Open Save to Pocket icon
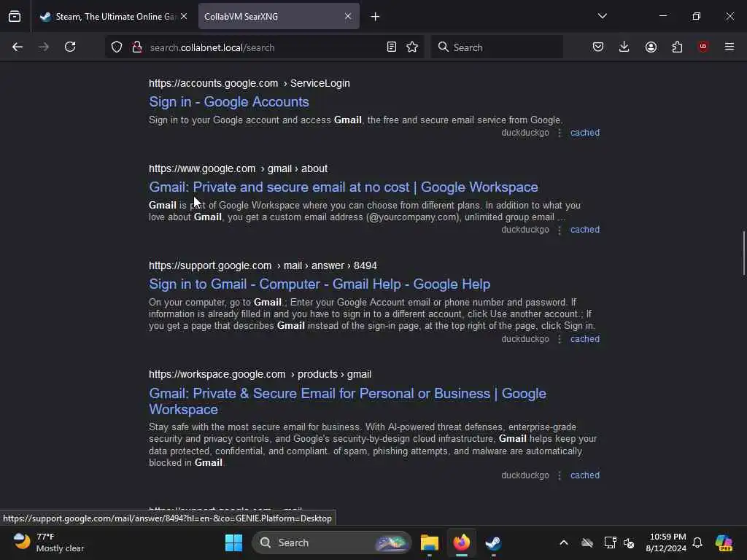The image size is (747, 560). pos(598,47)
